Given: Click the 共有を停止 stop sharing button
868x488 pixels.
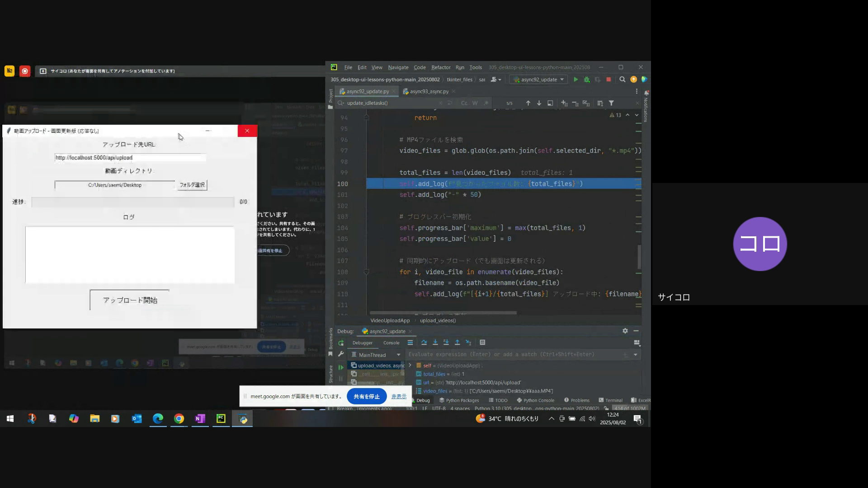Looking at the screenshot, I should [x=366, y=396].
